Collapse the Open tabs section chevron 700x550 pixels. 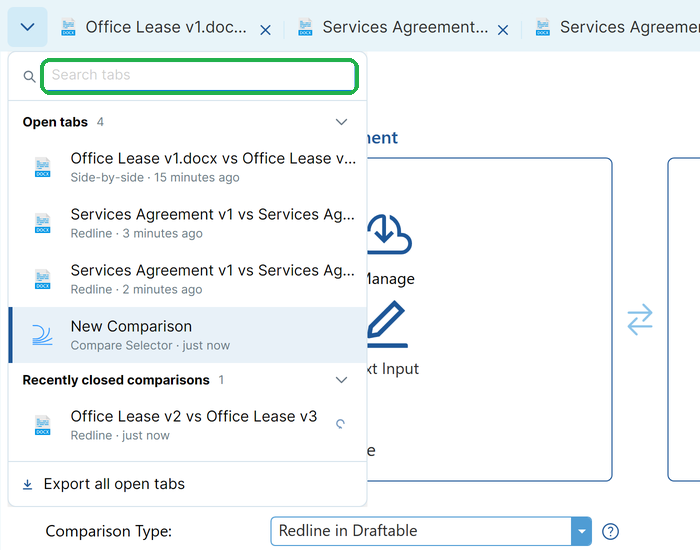click(x=342, y=122)
